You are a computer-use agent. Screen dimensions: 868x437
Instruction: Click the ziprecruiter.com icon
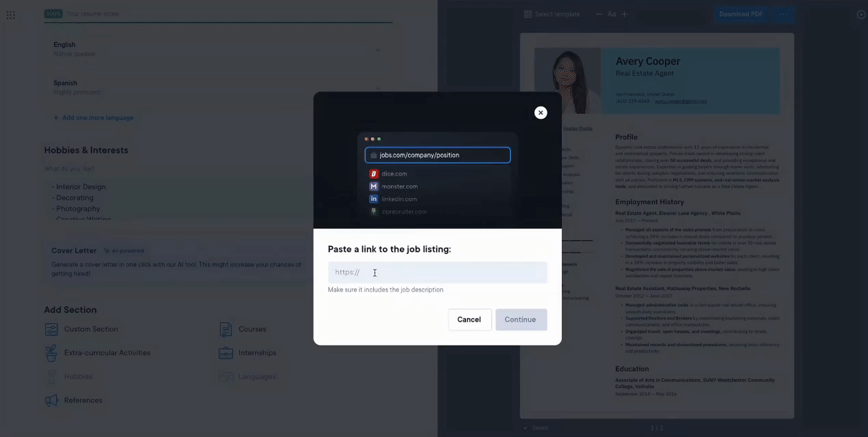pyautogui.click(x=375, y=211)
